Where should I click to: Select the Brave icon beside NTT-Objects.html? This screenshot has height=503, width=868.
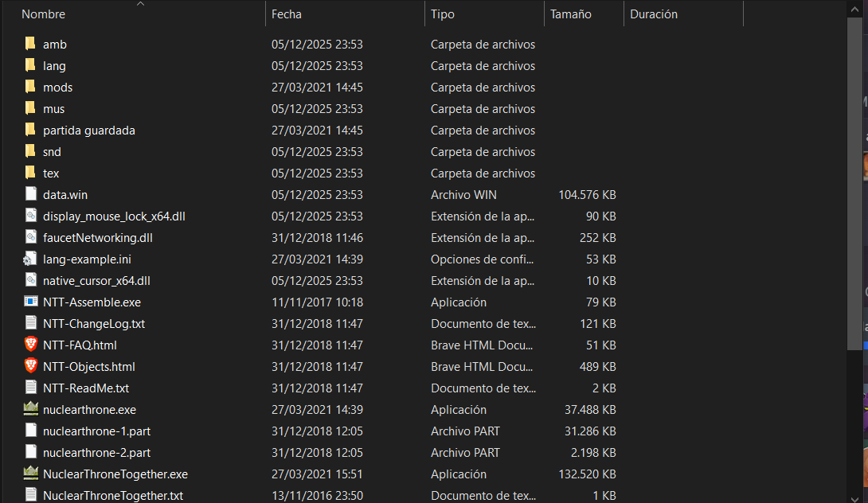pos(31,366)
